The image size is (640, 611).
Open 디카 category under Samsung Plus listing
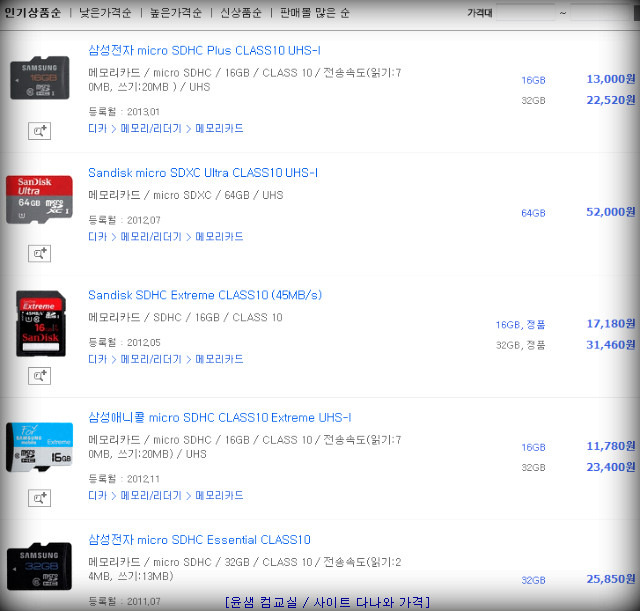pyautogui.click(x=98, y=129)
